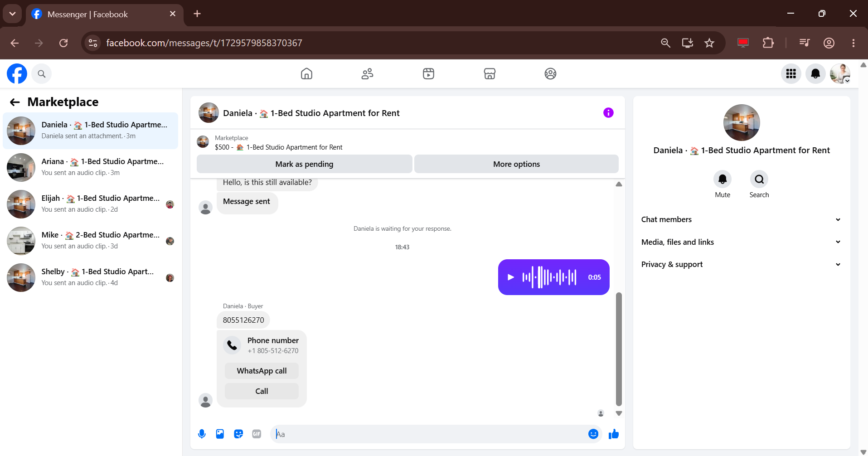Expand the Chat members section

pos(741,219)
